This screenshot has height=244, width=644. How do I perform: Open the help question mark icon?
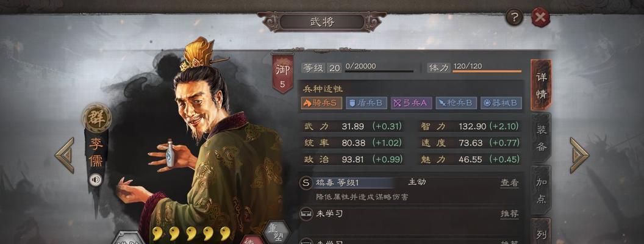point(514,17)
